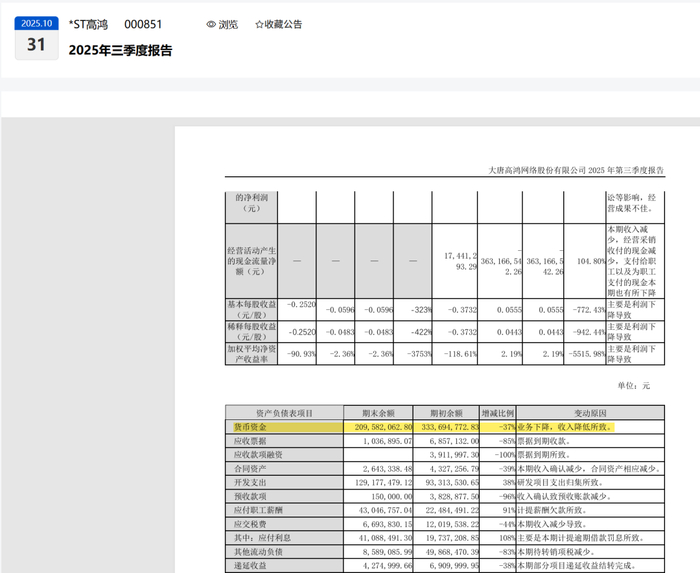Click value 43,046,757.04 in 应付职工薪酬 row

click(x=385, y=510)
